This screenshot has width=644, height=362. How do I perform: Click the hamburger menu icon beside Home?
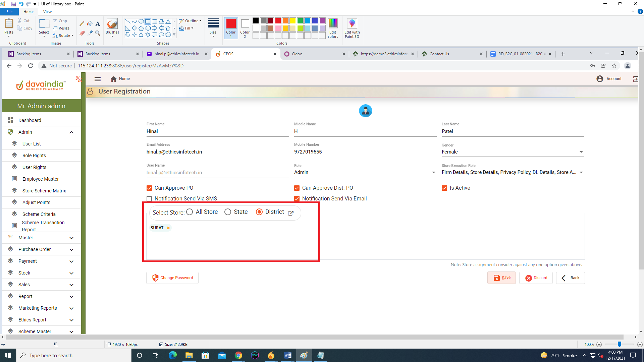coord(98,79)
